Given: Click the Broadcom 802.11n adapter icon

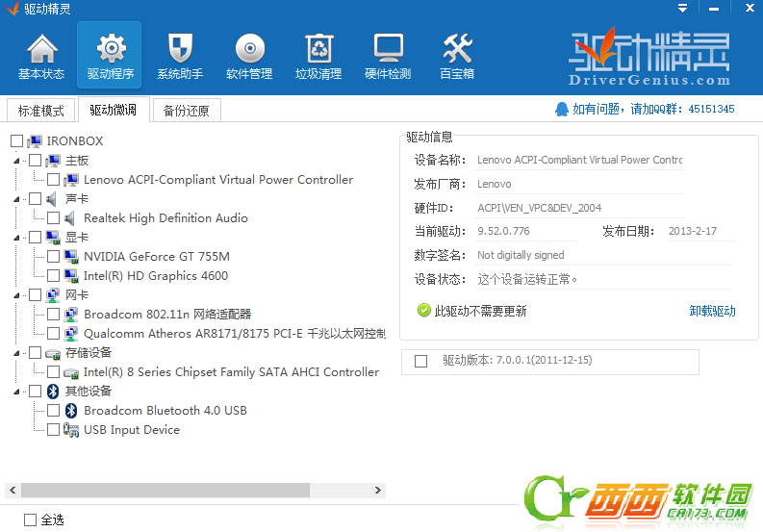Looking at the screenshot, I should (71, 315).
